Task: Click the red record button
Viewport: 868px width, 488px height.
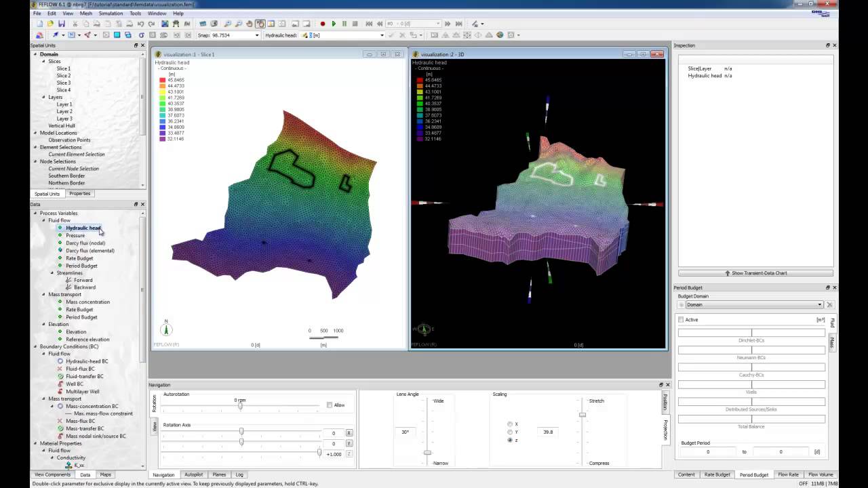Action: pyautogui.click(x=322, y=24)
